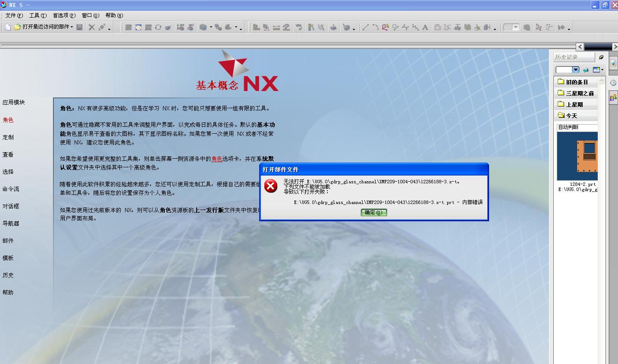
Task: Click scroll-up arrow in history panel
Action: click(x=602, y=81)
